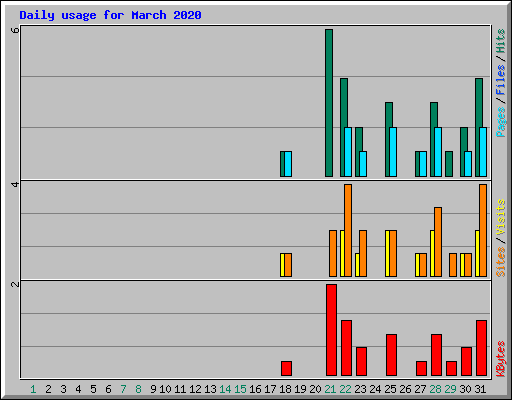This screenshot has width=512, height=400.
Task: Click the cyan Pages bar for day 28
Action: click(x=438, y=152)
